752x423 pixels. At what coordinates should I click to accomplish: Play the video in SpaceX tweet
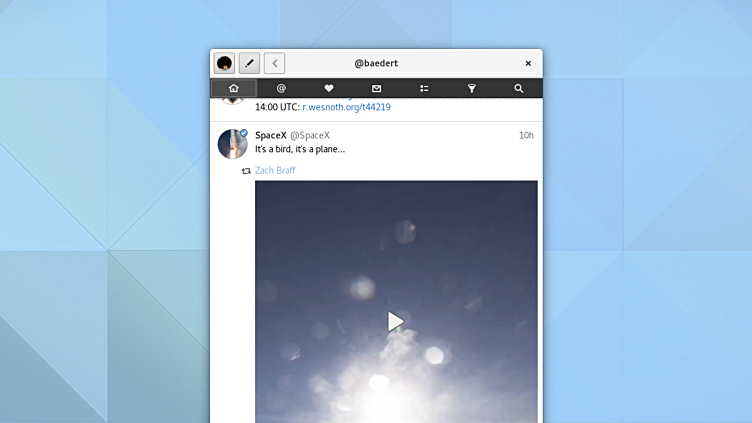[x=396, y=321]
